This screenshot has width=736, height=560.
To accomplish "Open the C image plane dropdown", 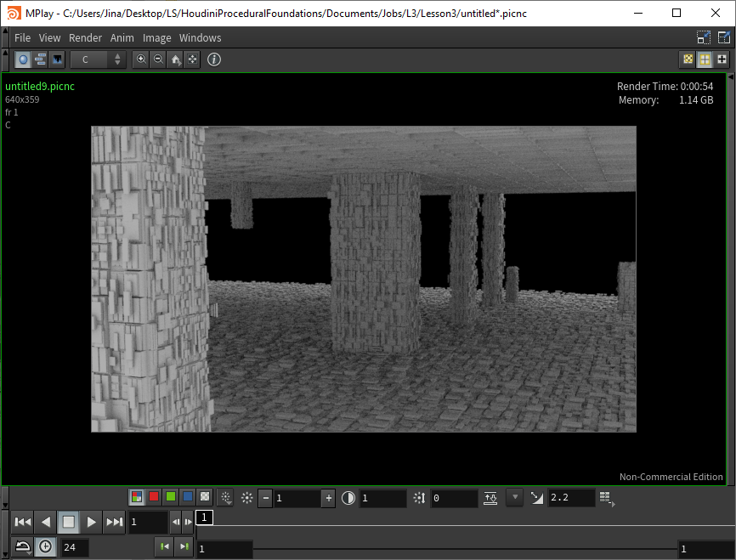I will click(x=98, y=59).
